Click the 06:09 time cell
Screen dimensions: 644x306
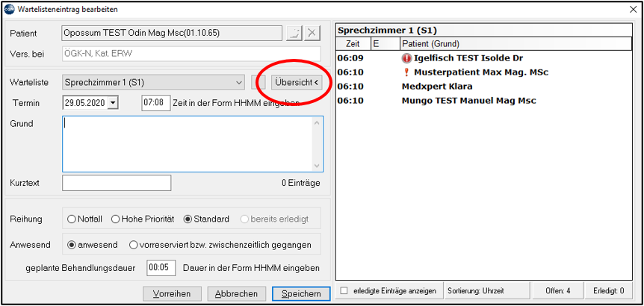point(350,58)
